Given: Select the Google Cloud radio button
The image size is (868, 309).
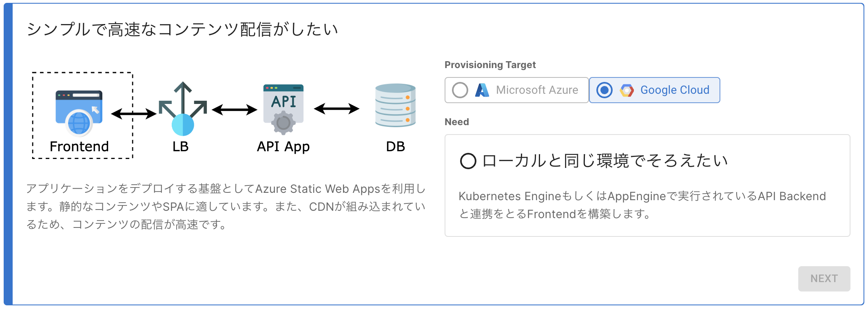Looking at the screenshot, I should 604,90.
